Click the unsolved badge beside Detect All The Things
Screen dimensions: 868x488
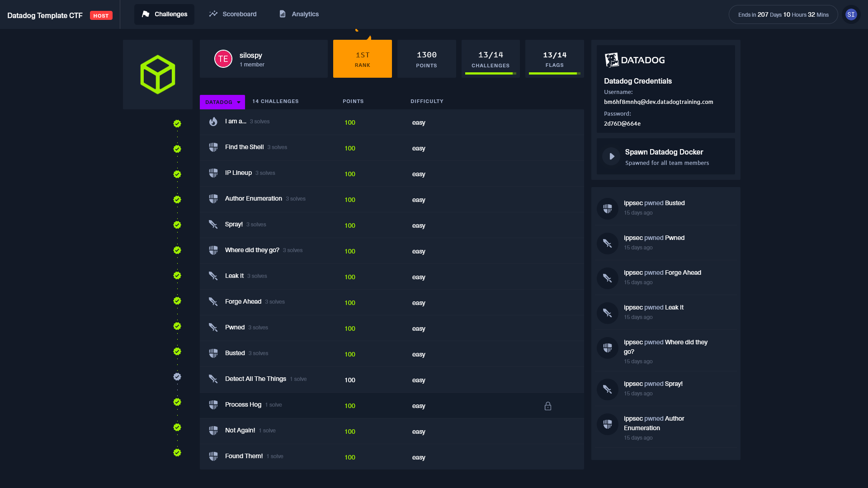177,376
